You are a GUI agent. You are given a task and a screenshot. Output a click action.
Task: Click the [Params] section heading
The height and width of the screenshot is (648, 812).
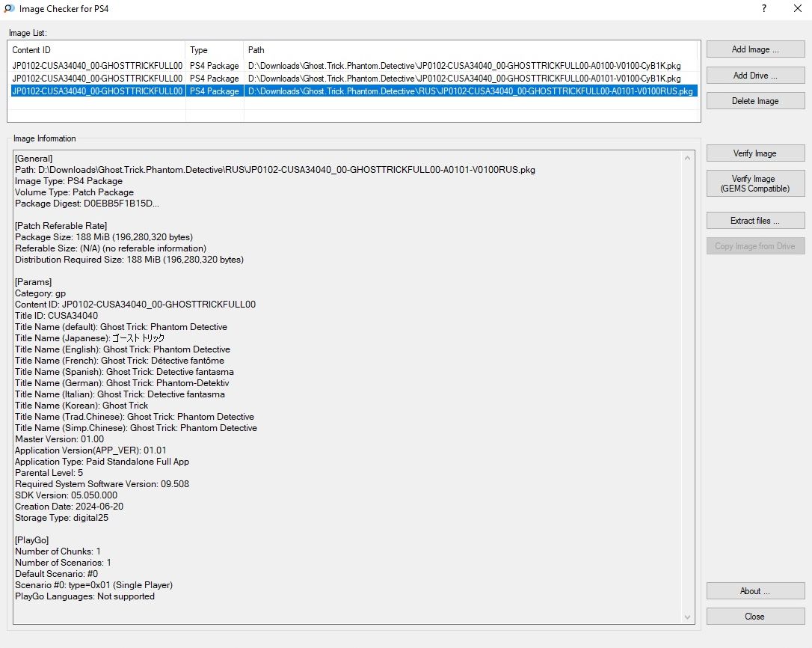point(33,282)
